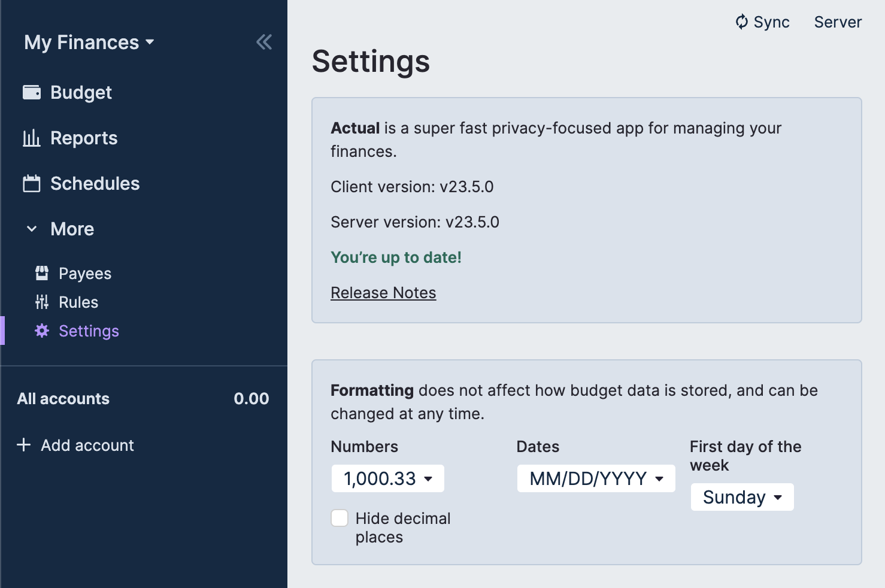885x588 pixels.
Task: Click the Sync circular arrows icon
Action: (742, 22)
